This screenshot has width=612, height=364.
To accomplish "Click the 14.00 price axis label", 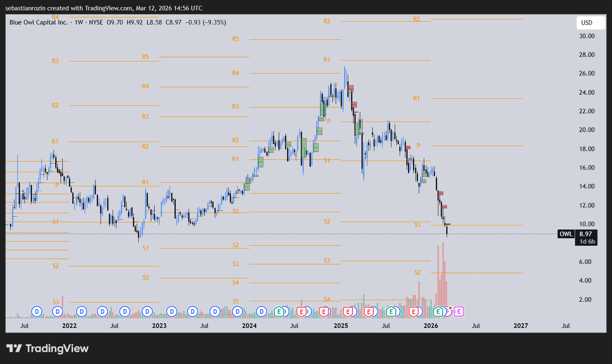I will click(x=586, y=186).
